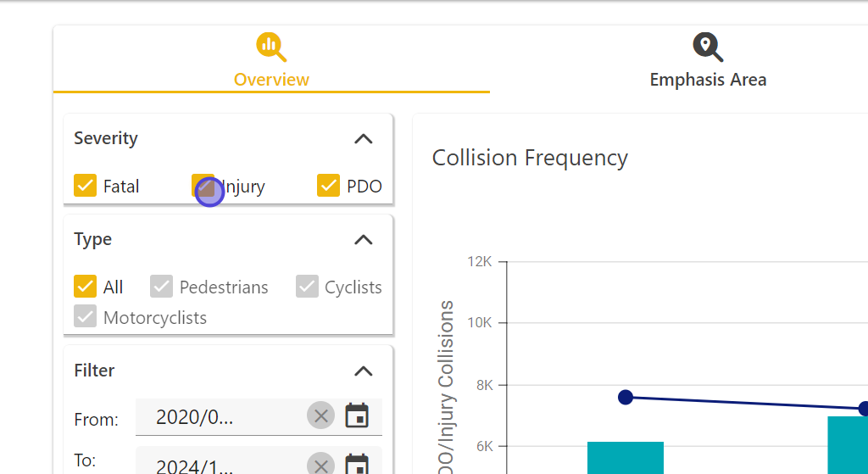868x474 pixels.
Task: Click the first navy line data point
Action: click(x=626, y=397)
